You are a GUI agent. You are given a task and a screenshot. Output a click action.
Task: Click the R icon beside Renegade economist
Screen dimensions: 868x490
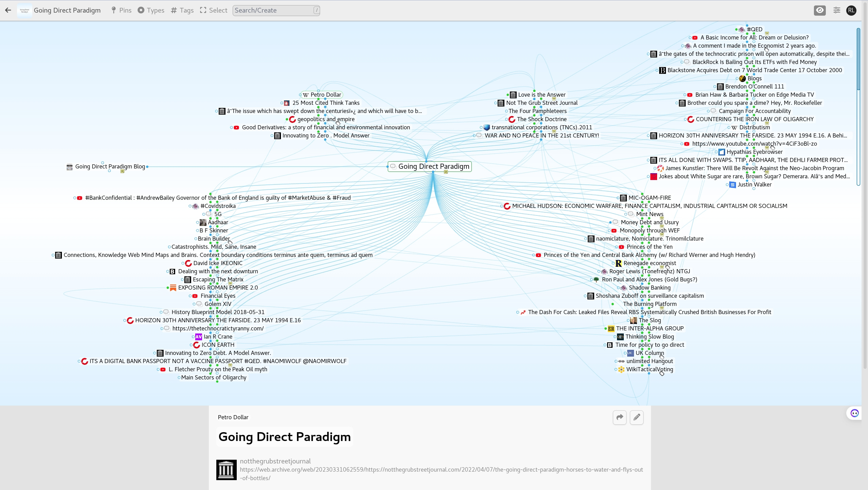619,263
